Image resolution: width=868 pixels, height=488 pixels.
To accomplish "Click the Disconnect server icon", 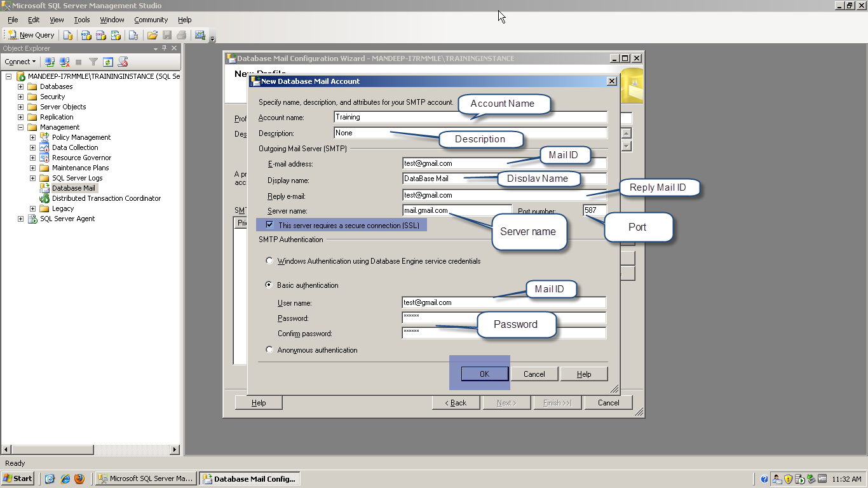I will click(x=64, y=62).
